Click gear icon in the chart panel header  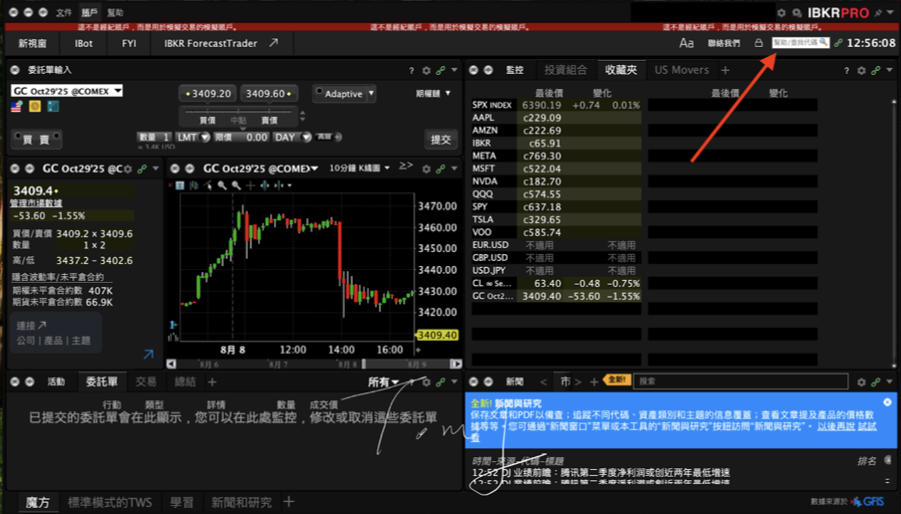coord(426,169)
